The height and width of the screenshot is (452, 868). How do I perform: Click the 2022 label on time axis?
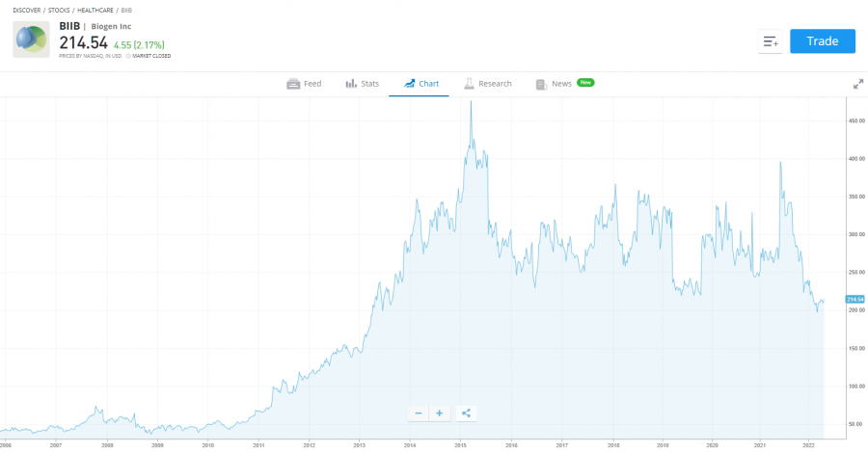click(809, 445)
